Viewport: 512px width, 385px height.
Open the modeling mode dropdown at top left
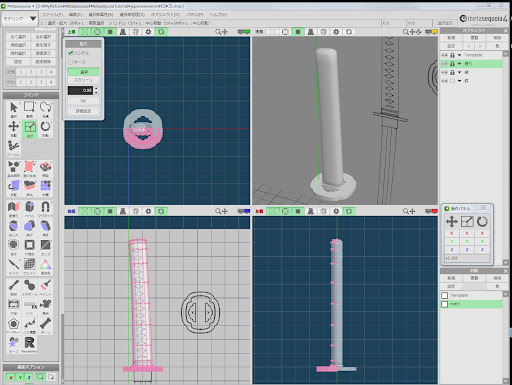click(x=20, y=19)
